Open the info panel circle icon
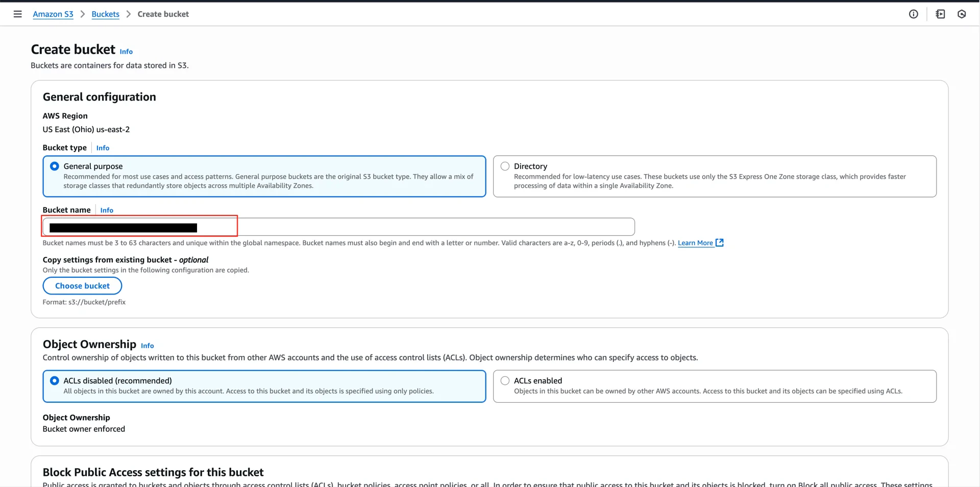The height and width of the screenshot is (487, 980). click(914, 14)
